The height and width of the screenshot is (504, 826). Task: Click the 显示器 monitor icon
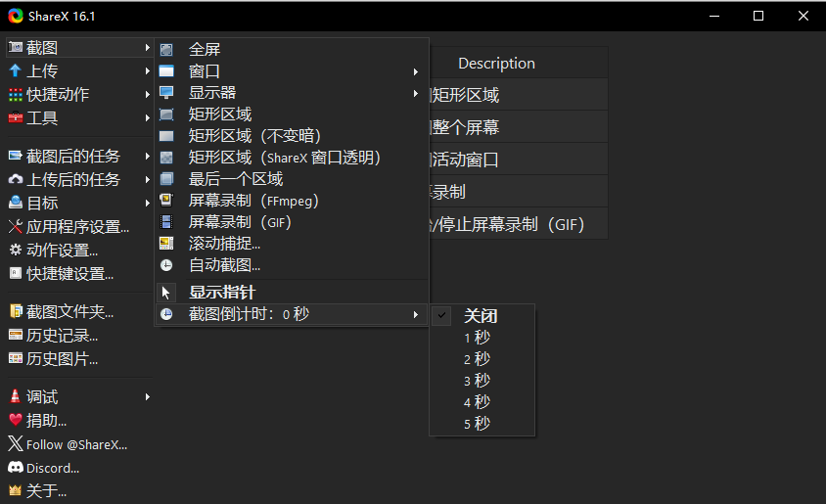pyautogui.click(x=166, y=93)
